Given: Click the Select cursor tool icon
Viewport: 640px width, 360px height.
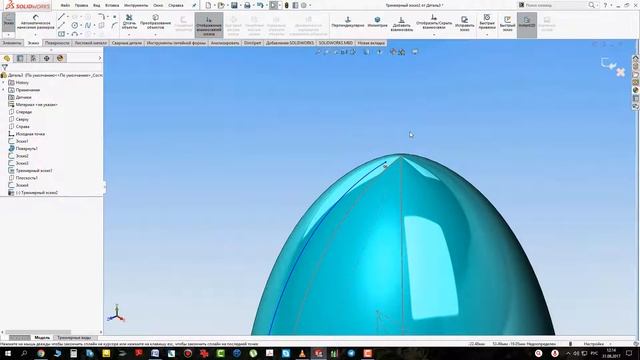Looking at the screenshot, I should click(273, 5).
